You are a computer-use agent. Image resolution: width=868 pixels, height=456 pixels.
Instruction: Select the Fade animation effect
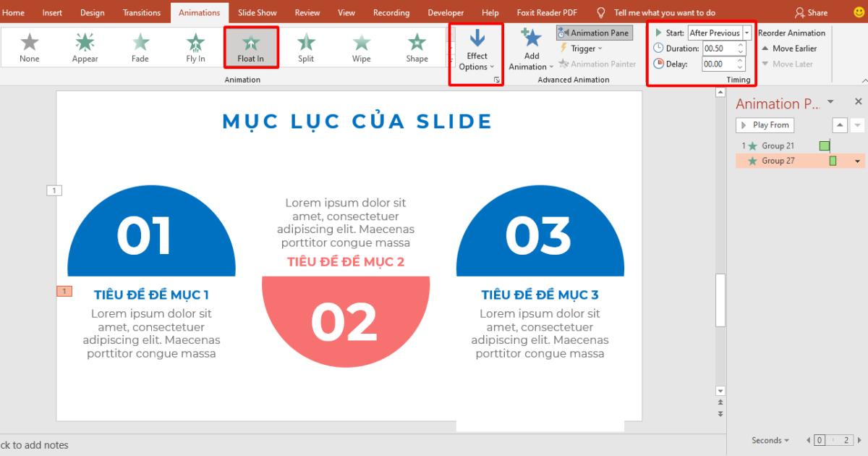point(140,46)
